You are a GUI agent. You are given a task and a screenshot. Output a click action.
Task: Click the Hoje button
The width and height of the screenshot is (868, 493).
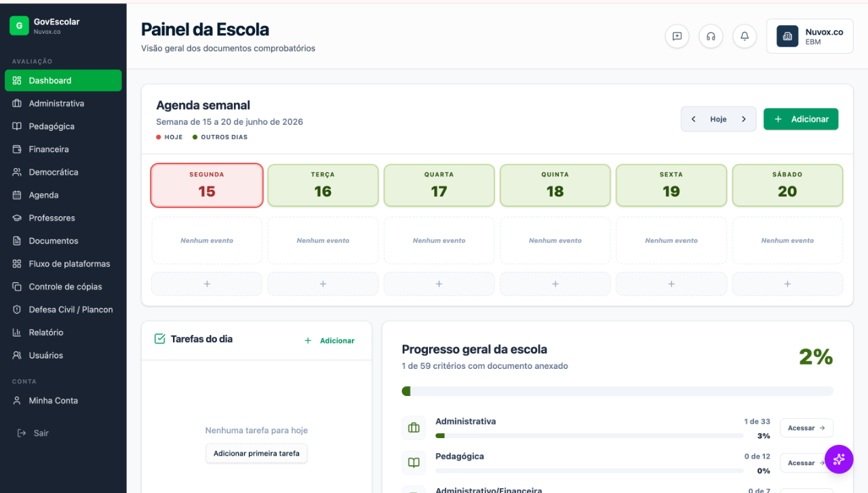click(718, 119)
